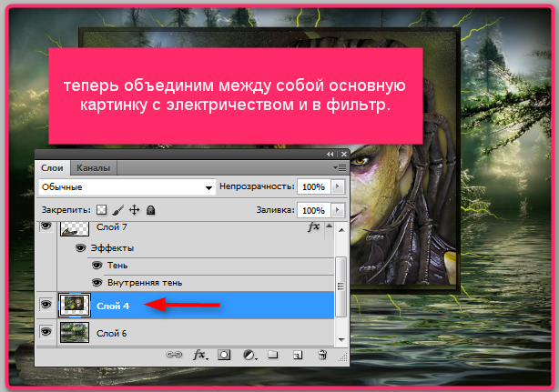Switch to the Каналы tab
This screenshot has width=559, height=392.
pos(94,167)
